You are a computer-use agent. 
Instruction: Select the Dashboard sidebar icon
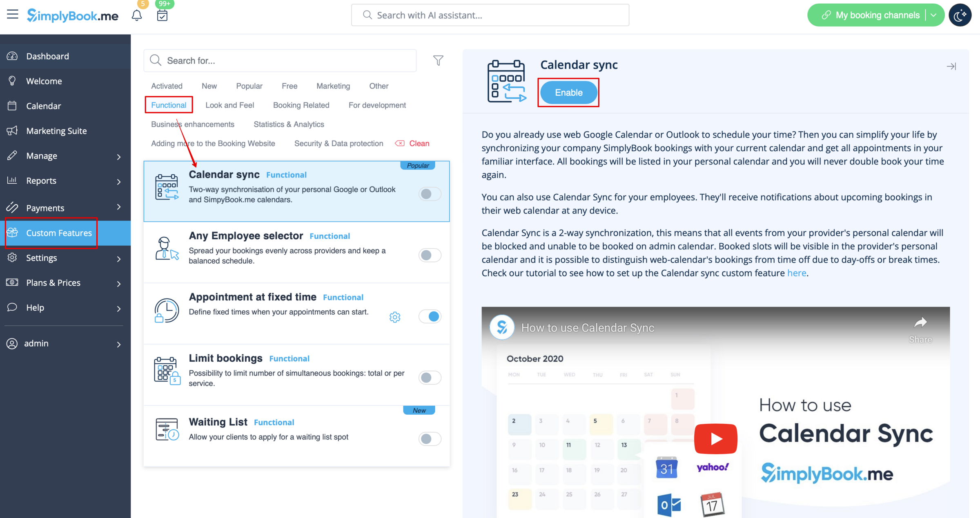pyautogui.click(x=12, y=56)
